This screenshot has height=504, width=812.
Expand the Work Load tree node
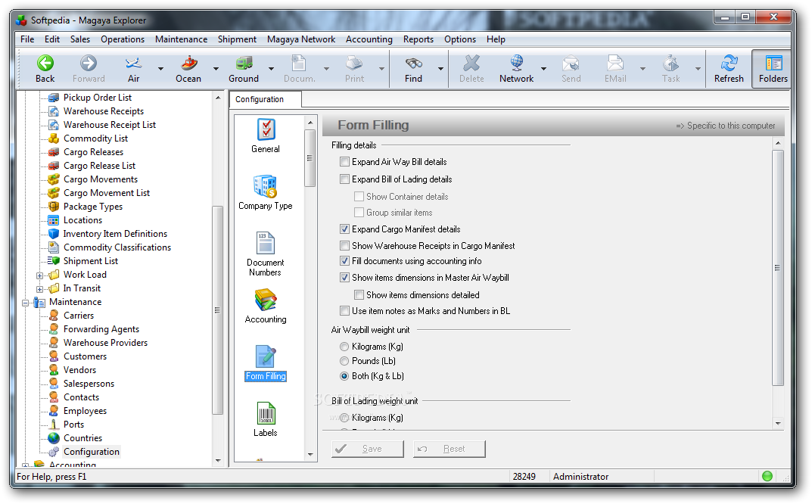pos(39,275)
